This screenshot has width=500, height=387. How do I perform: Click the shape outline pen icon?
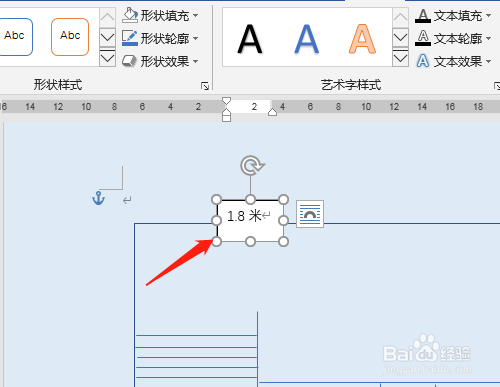(130, 38)
